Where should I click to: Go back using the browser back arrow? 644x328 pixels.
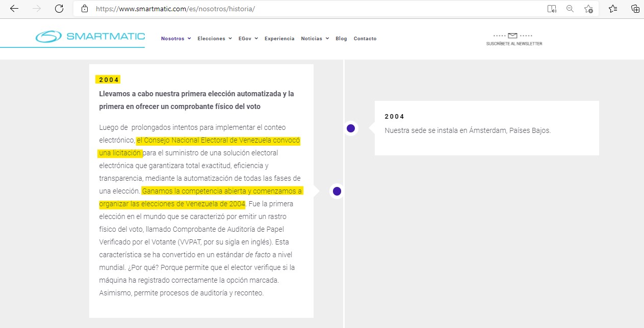[14, 9]
